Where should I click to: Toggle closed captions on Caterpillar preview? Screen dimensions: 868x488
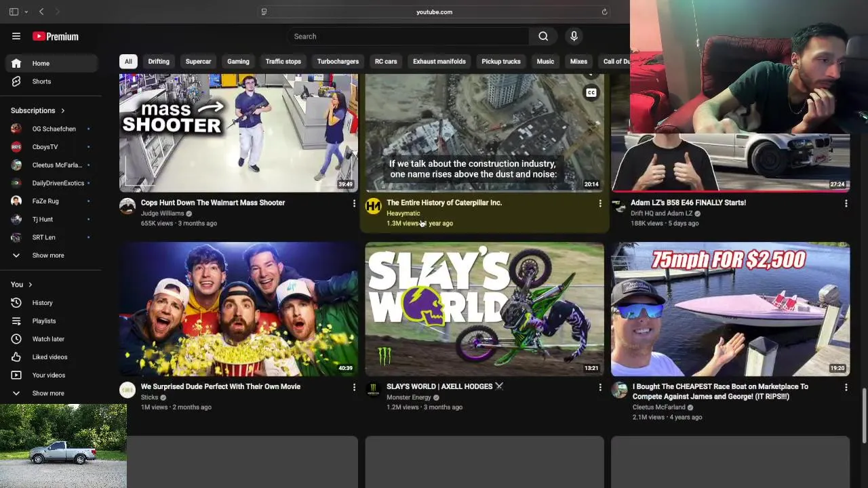coord(591,93)
